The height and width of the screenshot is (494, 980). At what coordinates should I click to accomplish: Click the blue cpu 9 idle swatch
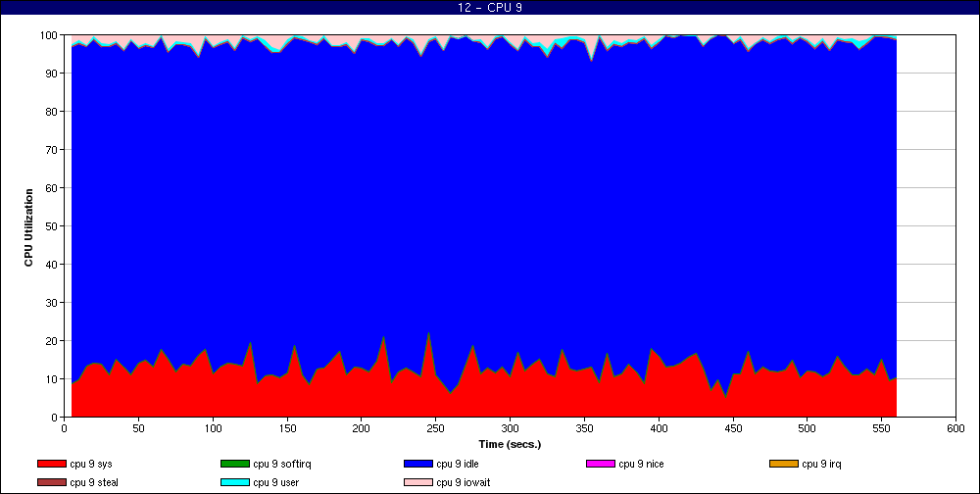click(418, 464)
